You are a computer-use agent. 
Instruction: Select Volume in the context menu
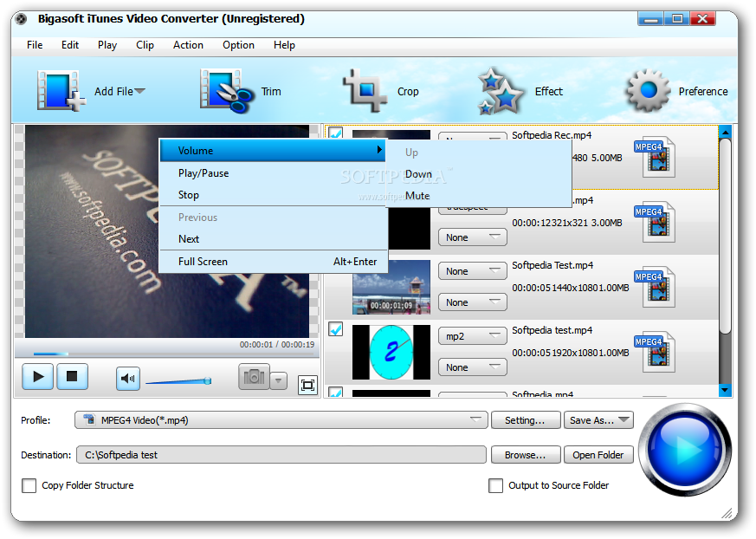click(x=273, y=151)
